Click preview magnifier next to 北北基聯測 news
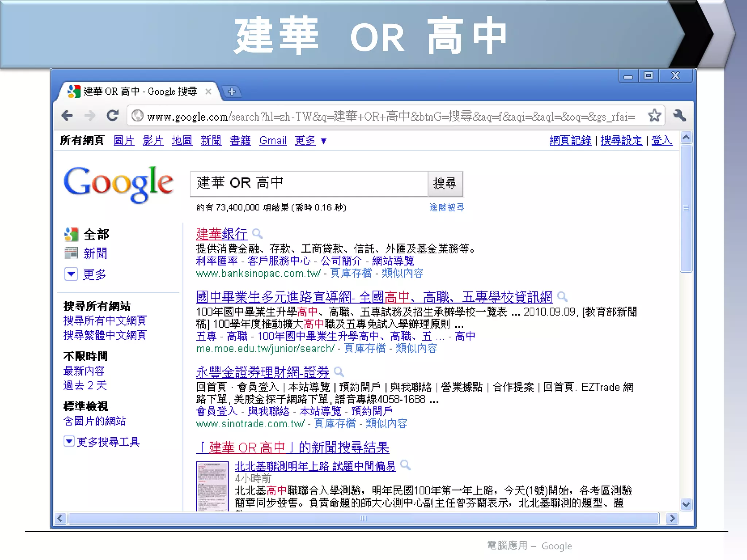The image size is (747, 560). [x=405, y=465]
